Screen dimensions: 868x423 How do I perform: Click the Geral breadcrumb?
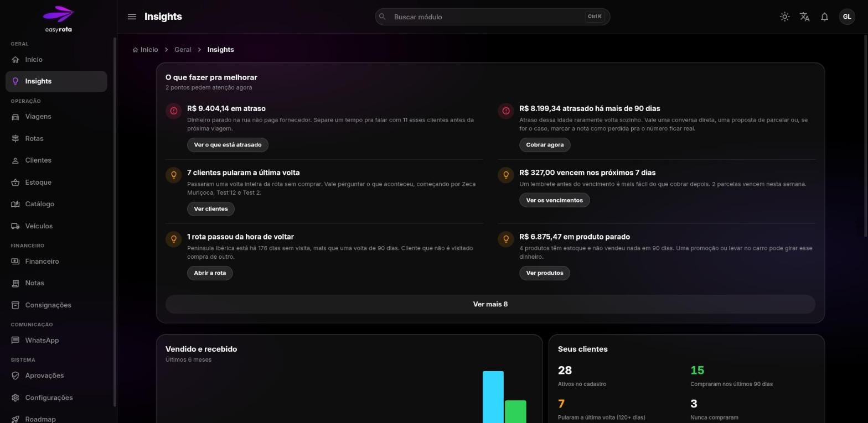pyautogui.click(x=183, y=50)
